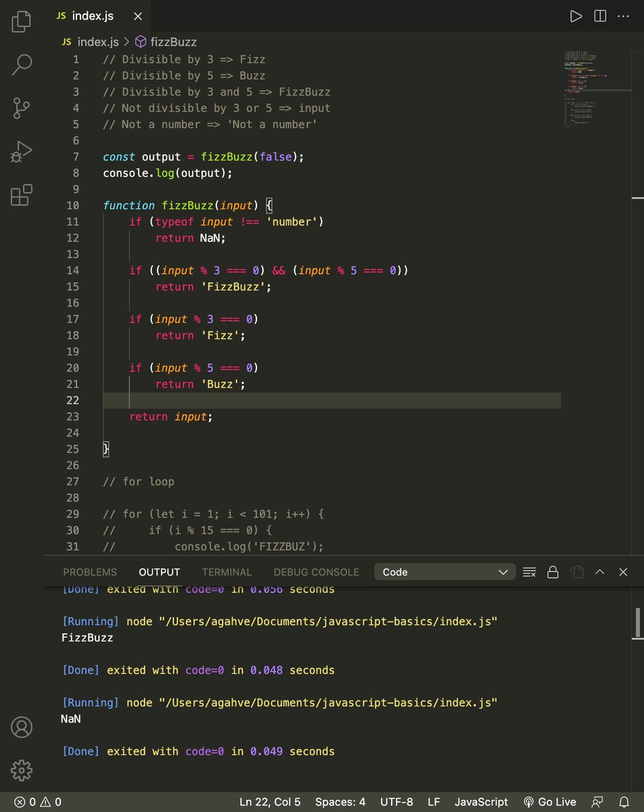This screenshot has height=812, width=644.
Task: Open the Explorer view in the activity bar
Action: (x=21, y=22)
